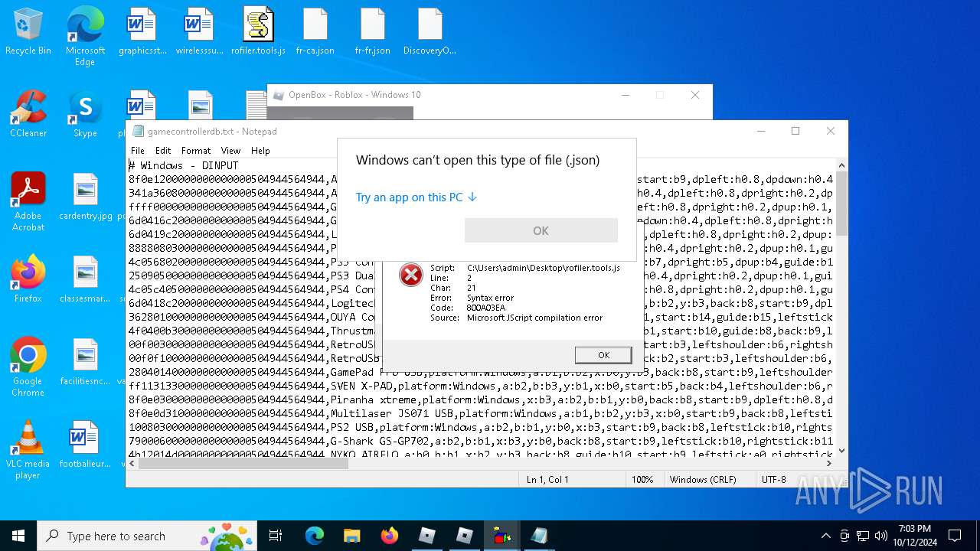Viewport: 980px width, 551px height.
Task: Open footballeur... Word document
Action: pos(85,445)
